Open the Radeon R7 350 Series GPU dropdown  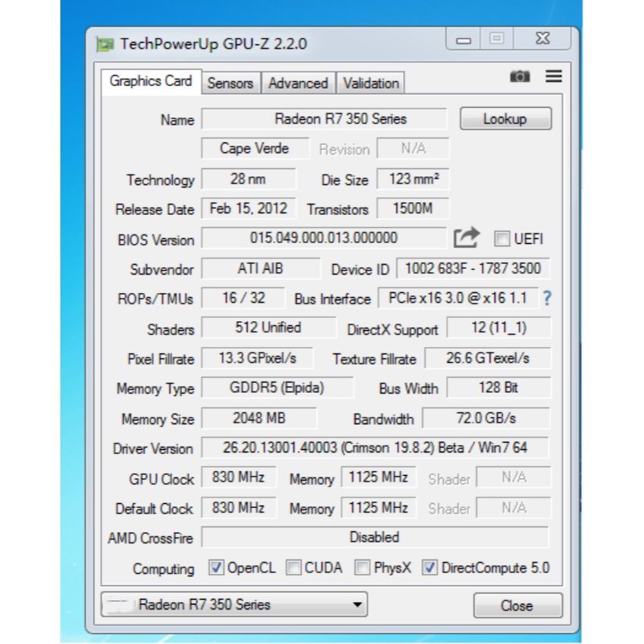[234, 605]
